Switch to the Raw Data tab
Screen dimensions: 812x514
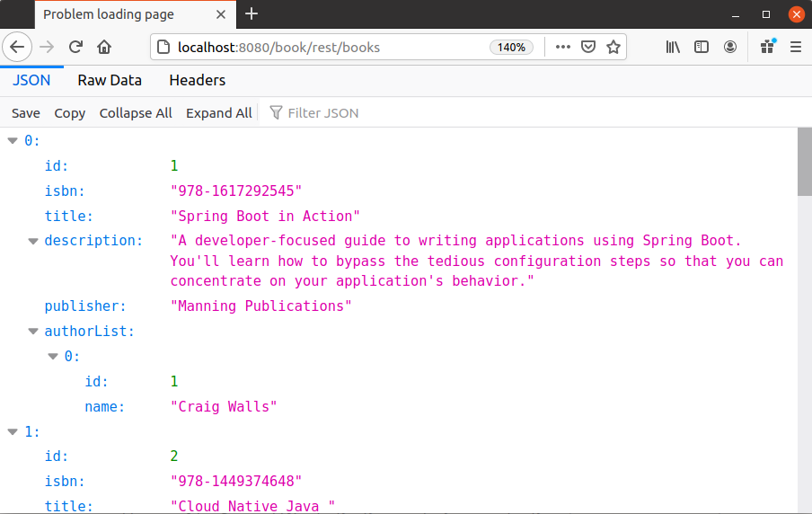tap(110, 81)
